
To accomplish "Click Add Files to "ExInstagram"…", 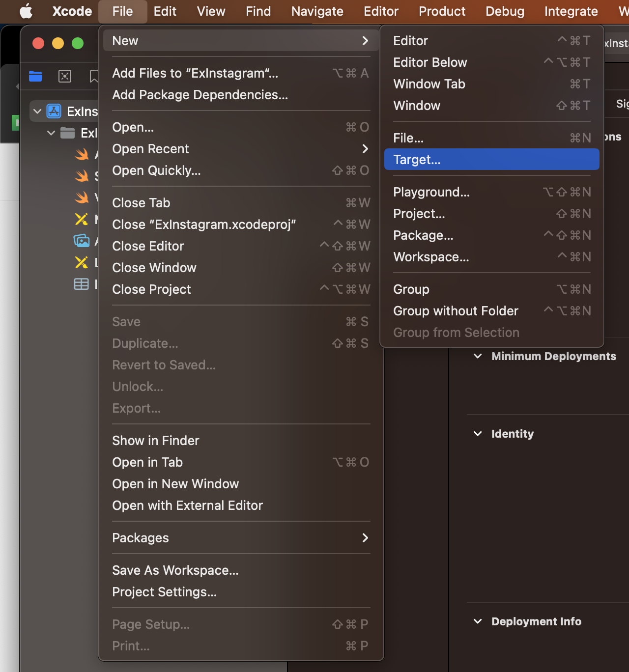I will click(x=241, y=73).
